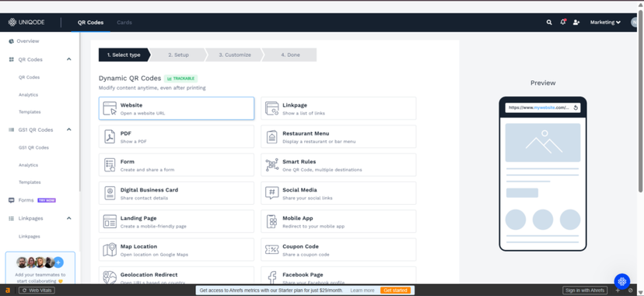Click the Linkpages list icon in sidebar
644x296 pixels.
12,218
